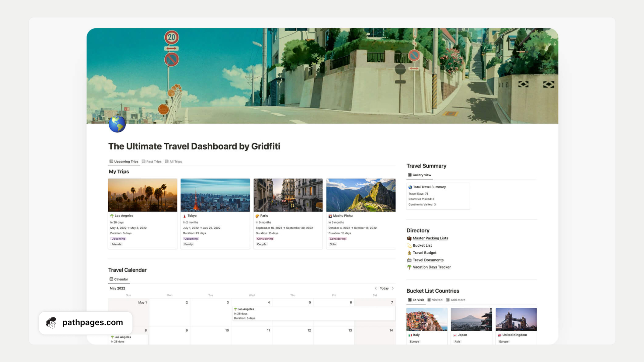Click the globe page icon

117,124
